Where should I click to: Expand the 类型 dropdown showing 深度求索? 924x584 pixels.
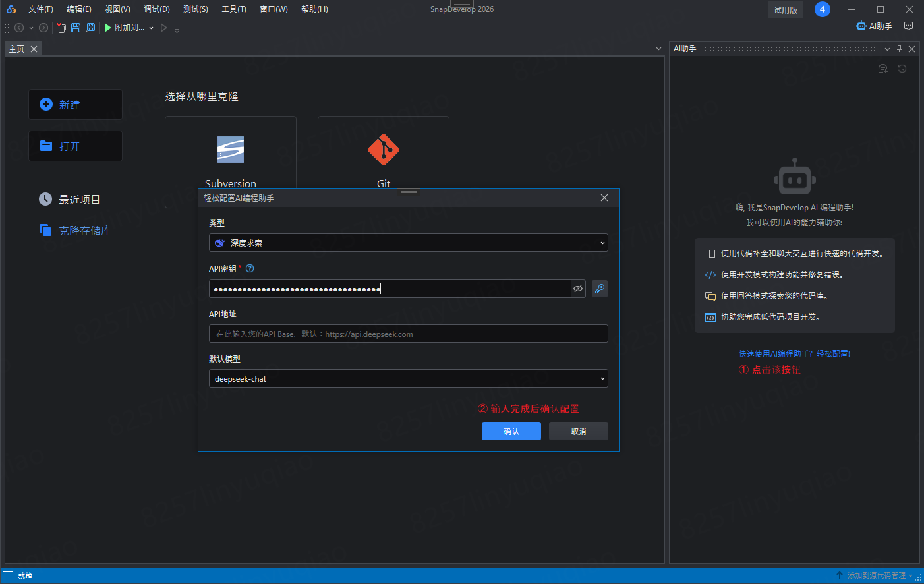pyautogui.click(x=408, y=243)
